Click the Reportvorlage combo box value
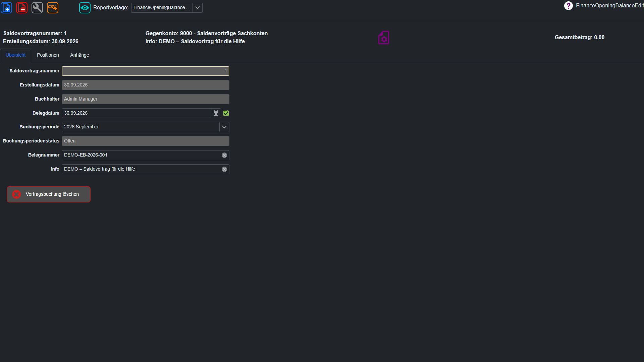The height and width of the screenshot is (362, 644). coord(162,8)
